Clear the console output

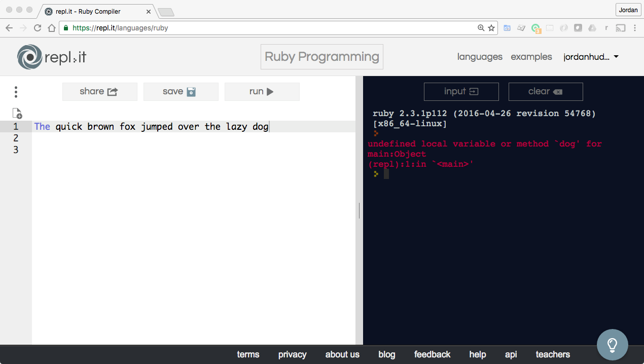click(x=545, y=92)
